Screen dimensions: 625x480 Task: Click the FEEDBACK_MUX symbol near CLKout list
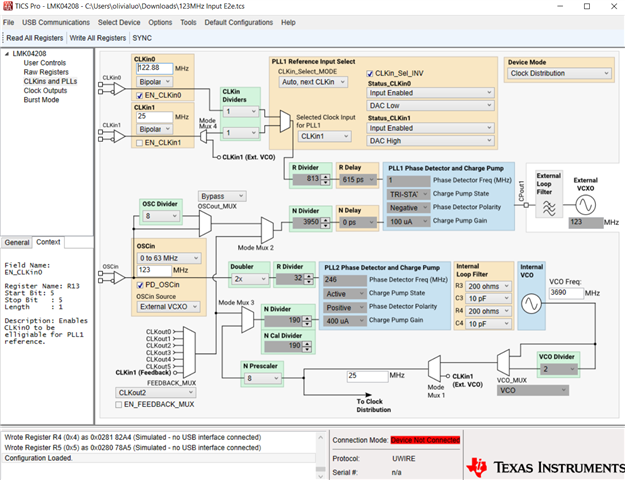(x=189, y=352)
